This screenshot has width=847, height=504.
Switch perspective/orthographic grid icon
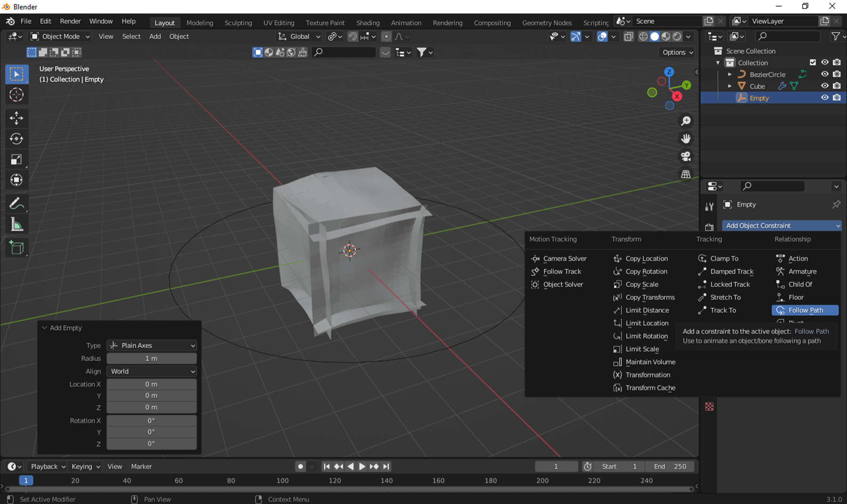[686, 174]
